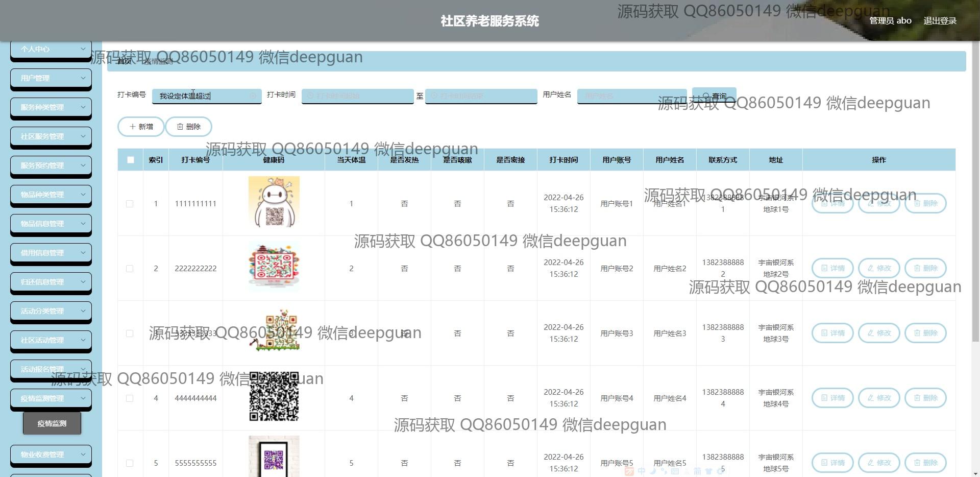Delete the record in row 3
The width and height of the screenshot is (980, 477).
(x=925, y=333)
